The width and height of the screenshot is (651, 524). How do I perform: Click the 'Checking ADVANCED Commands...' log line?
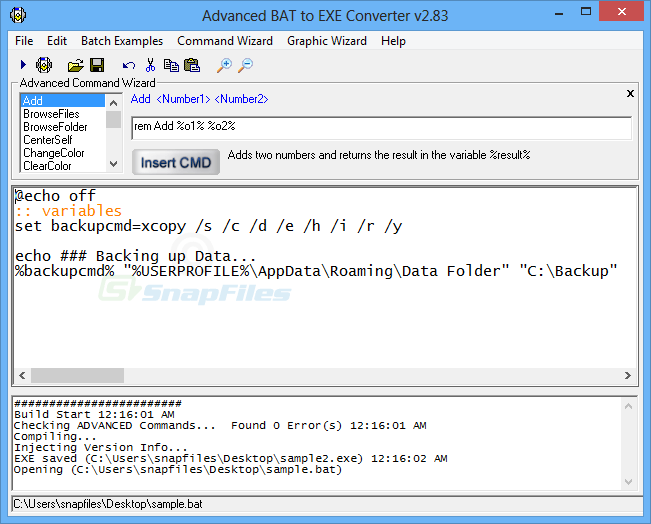220,426
